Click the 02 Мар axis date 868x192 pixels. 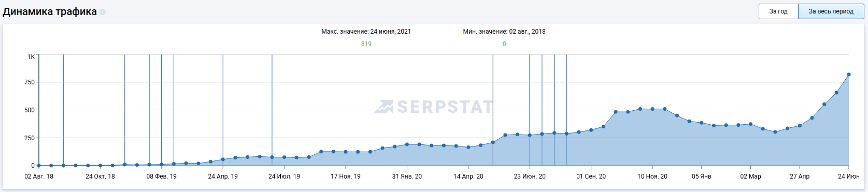pos(750,176)
